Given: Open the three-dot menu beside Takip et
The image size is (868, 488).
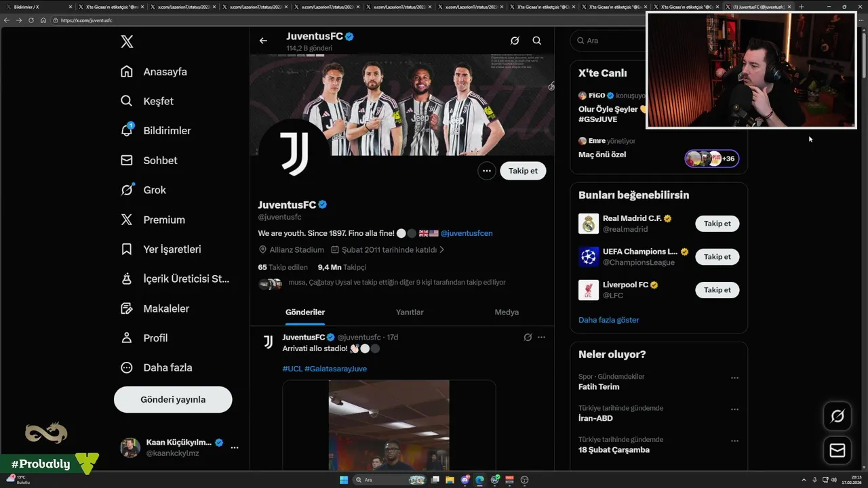Looking at the screenshot, I should (x=486, y=171).
